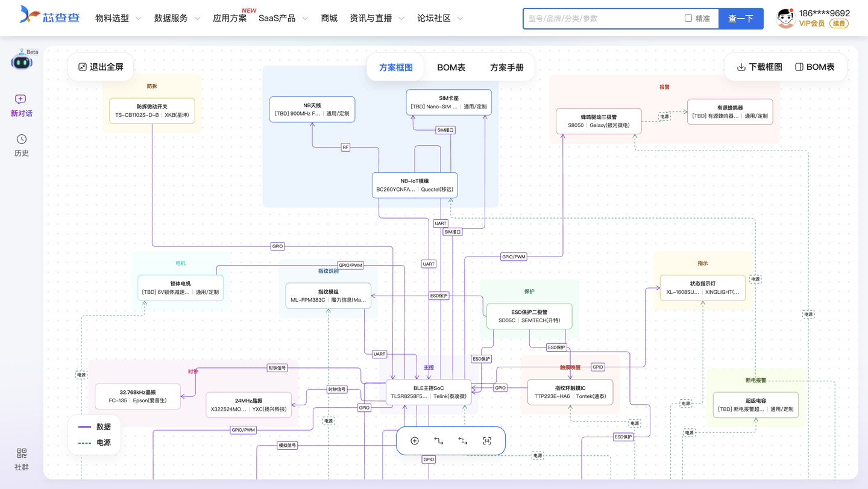The image size is (868, 489).
Task: Click the fit-to-view 1:1 icon
Action: tap(487, 441)
